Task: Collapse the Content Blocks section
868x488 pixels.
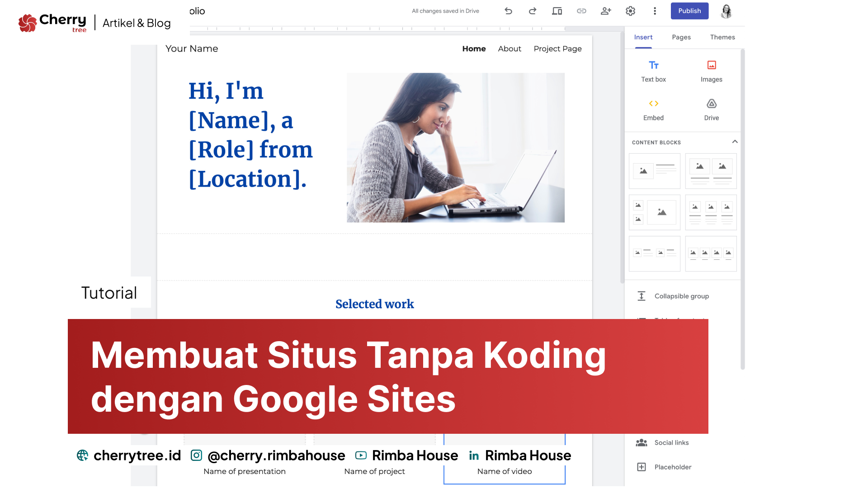Action: coord(735,142)
